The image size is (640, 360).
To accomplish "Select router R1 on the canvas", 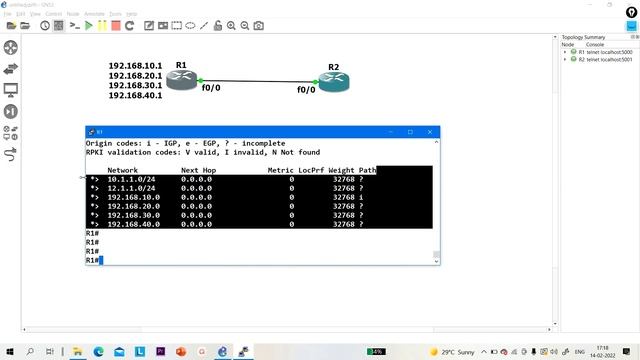I will click(x=182, y=80).
